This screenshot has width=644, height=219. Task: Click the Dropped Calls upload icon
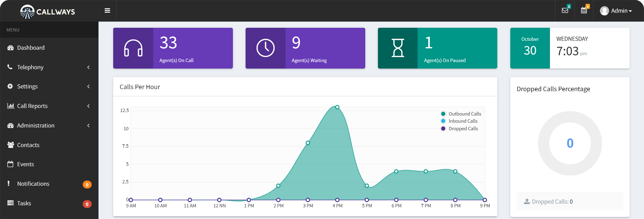click(527, 202)
